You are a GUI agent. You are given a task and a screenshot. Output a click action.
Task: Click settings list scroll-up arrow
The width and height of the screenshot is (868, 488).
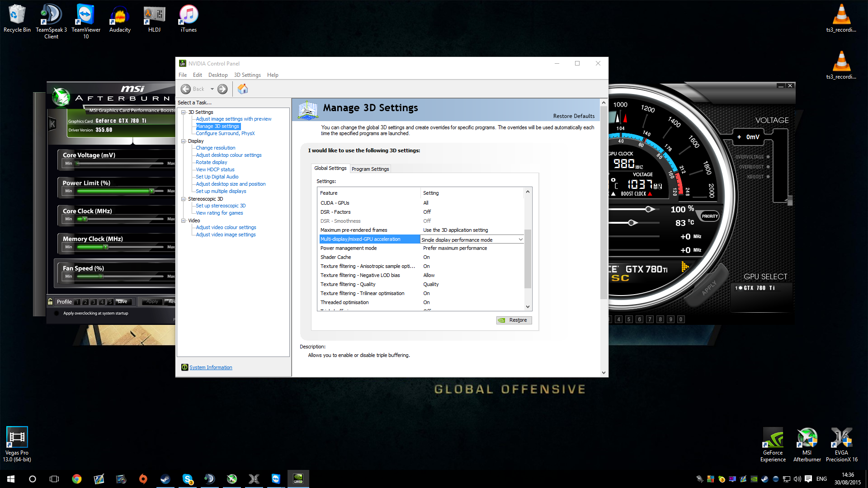528,192
